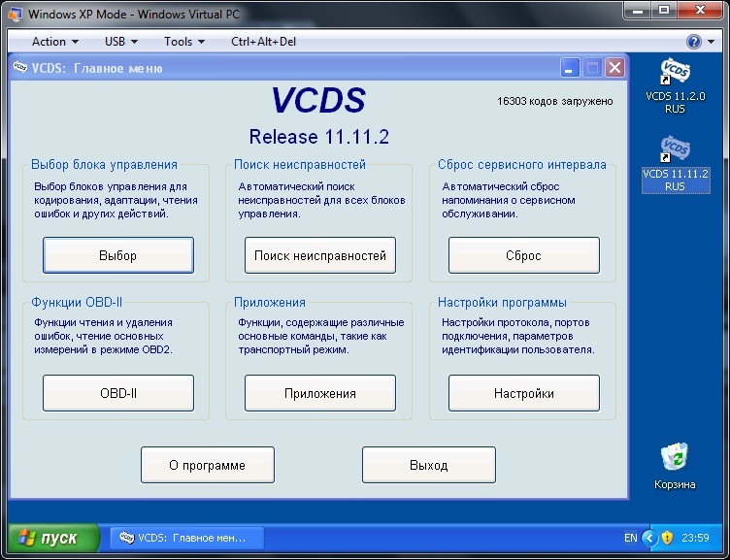
Task: Open the Tools menu
Action: click(x=184, y=42)
